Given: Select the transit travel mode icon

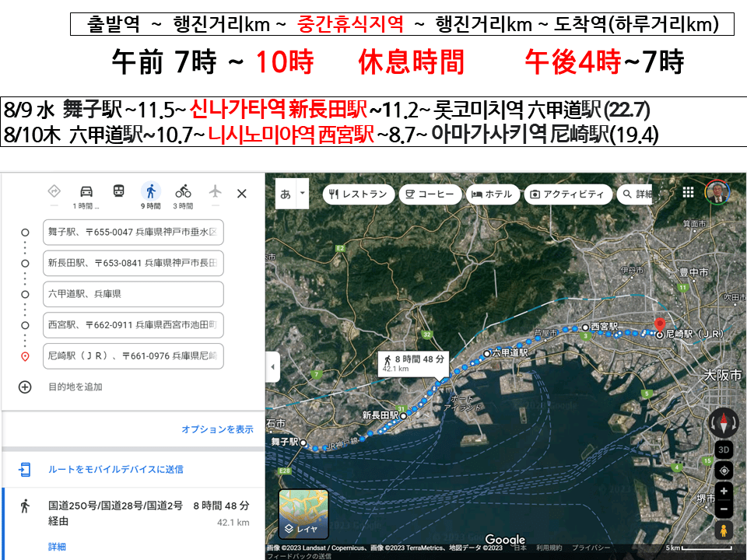Looking at the screenshot, I should click(x=118, y=192).
